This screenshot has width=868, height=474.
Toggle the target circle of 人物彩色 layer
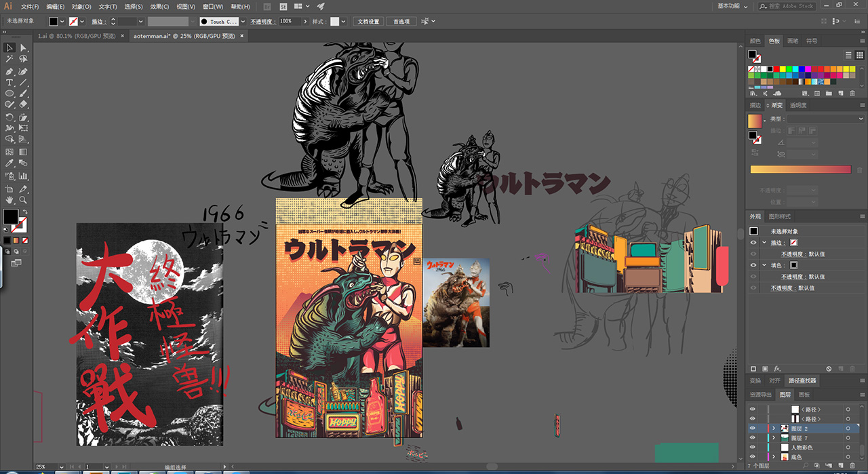point(848,448)
